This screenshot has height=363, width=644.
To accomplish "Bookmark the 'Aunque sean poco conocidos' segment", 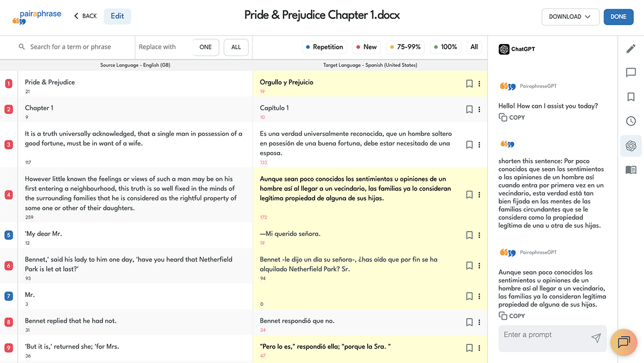I will pyautogui.click(x=469, y=195).
